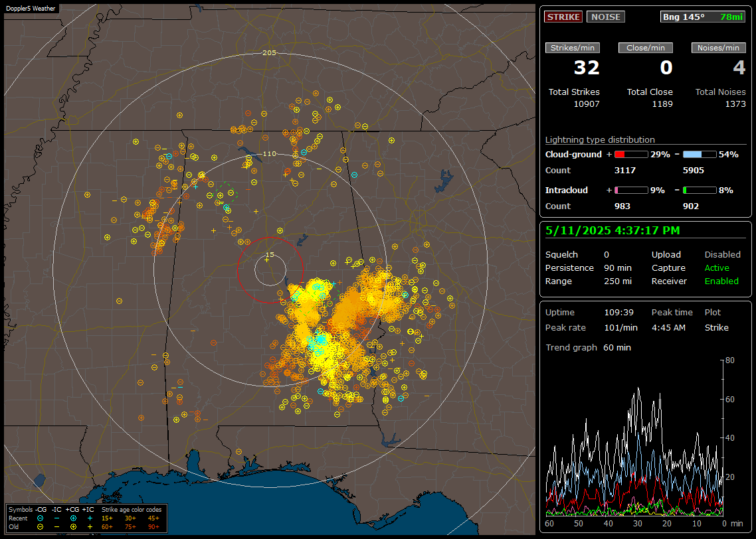Image resolution: width=756 pixels, height=539 pixels.
Task: Click the Uptime value 109:39
Action: (x=618, y=313)
